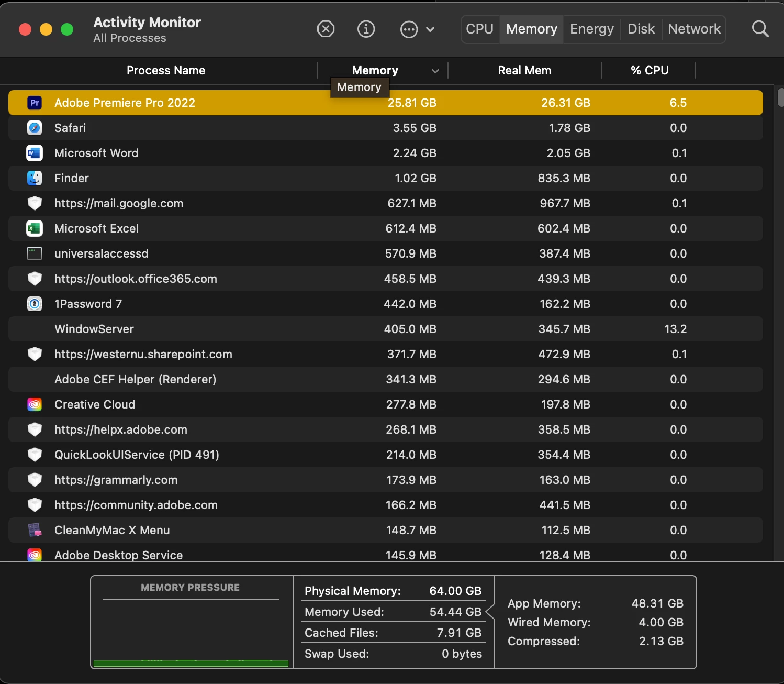Click the shield icon for QuickLookUIService
The width and height of the screenshot is (784, 684).
click(35, 455)
